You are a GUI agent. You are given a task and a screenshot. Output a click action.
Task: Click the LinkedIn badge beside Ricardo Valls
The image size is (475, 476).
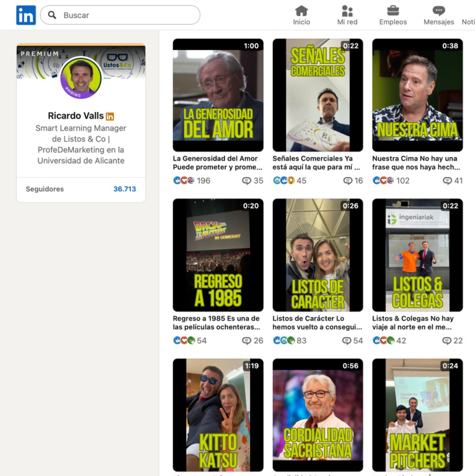(x=110, y=117)
